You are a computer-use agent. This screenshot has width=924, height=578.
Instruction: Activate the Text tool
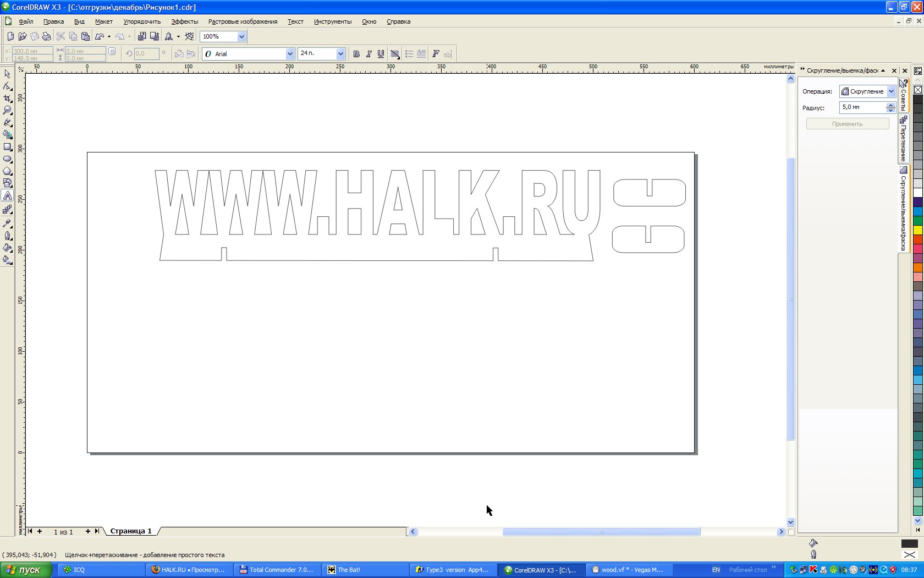pos(8,196)
